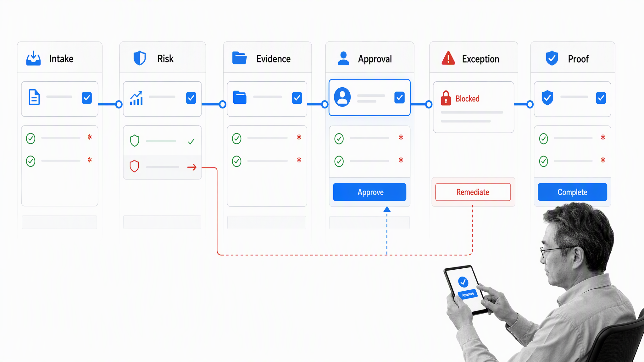
Task: Click first green check circle in Intake list
Action: coord(31,138)
